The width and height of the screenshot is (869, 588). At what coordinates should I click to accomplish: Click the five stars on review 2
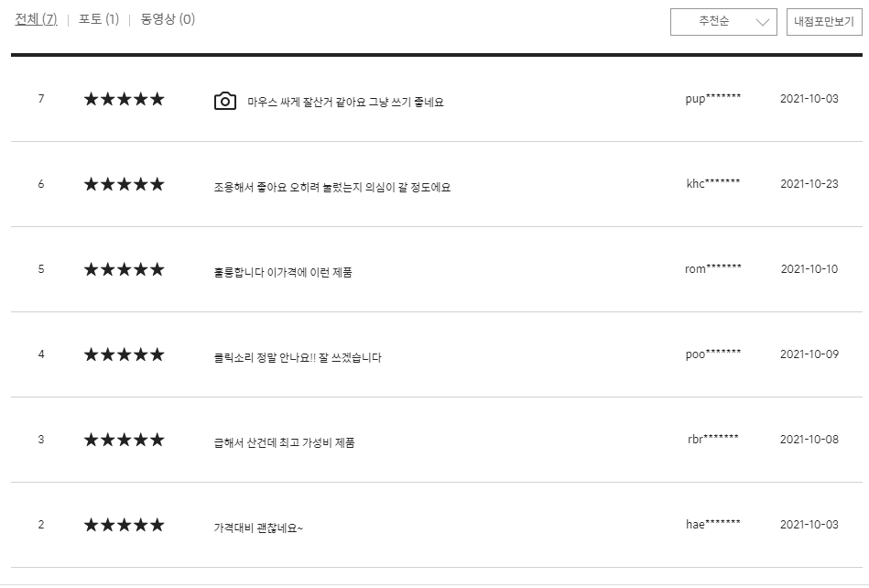click(x=125, y=524)
